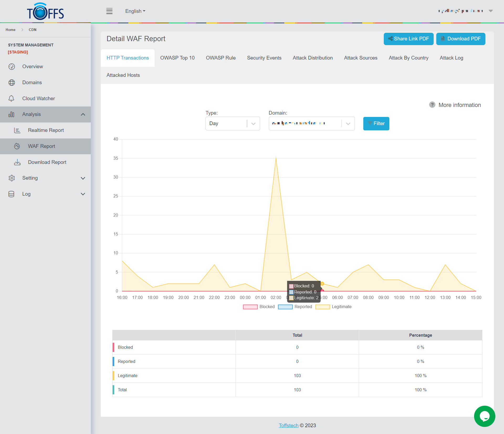504x434 pixels.
Task: Click the Setting gear icon
Action: point(12,178)
